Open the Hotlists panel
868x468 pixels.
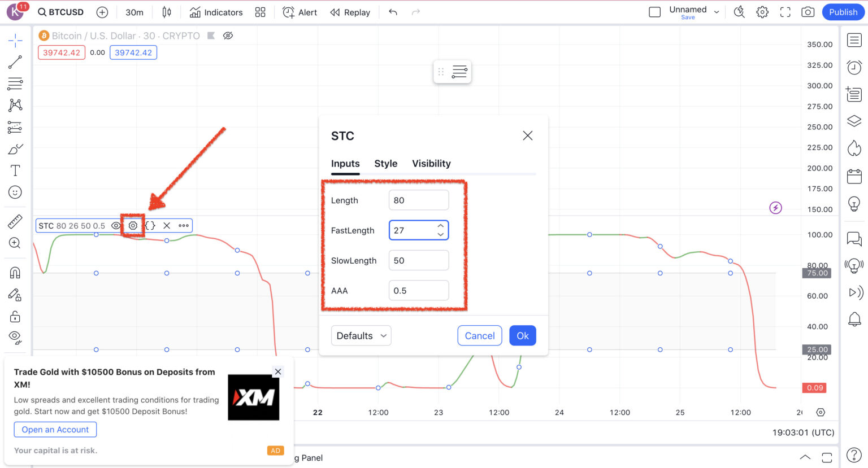pyautogui.click(x=854, y=148)
